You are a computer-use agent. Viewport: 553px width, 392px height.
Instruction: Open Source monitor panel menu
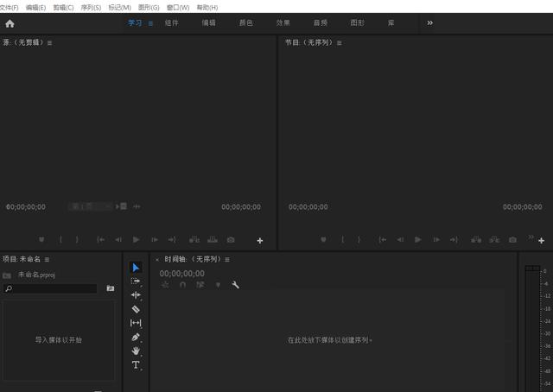coord(50,43)
